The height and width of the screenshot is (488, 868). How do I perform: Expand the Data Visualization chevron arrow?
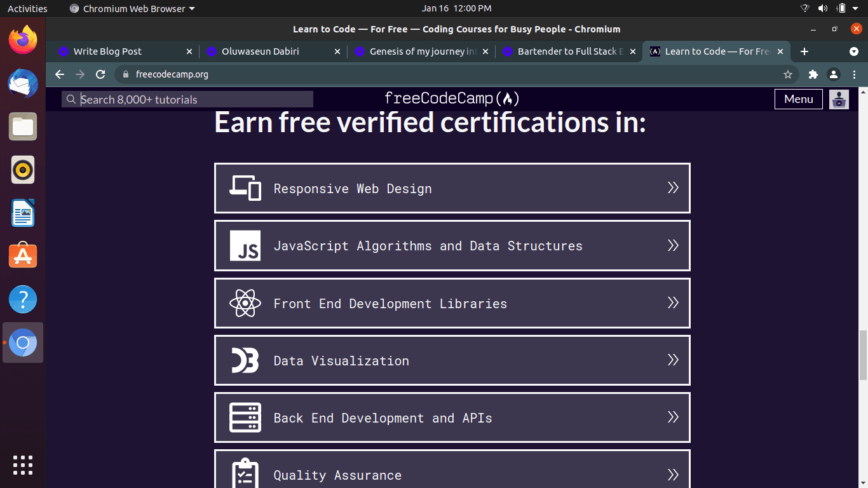[673, 360]
